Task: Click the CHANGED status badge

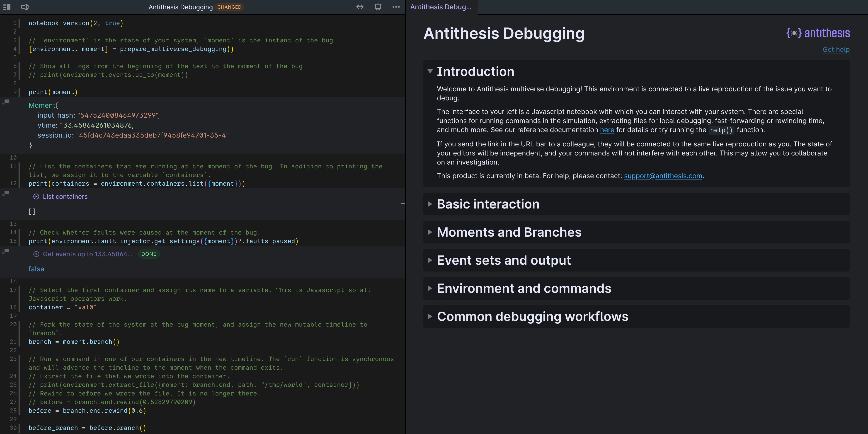Action: click(229, 7)
